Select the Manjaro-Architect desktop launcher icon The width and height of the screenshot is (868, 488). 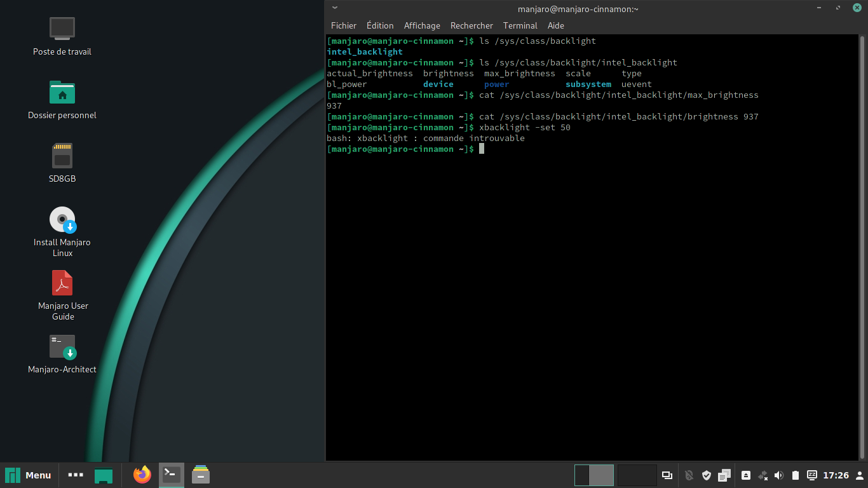pyautogui.click(x=62, y=347)
